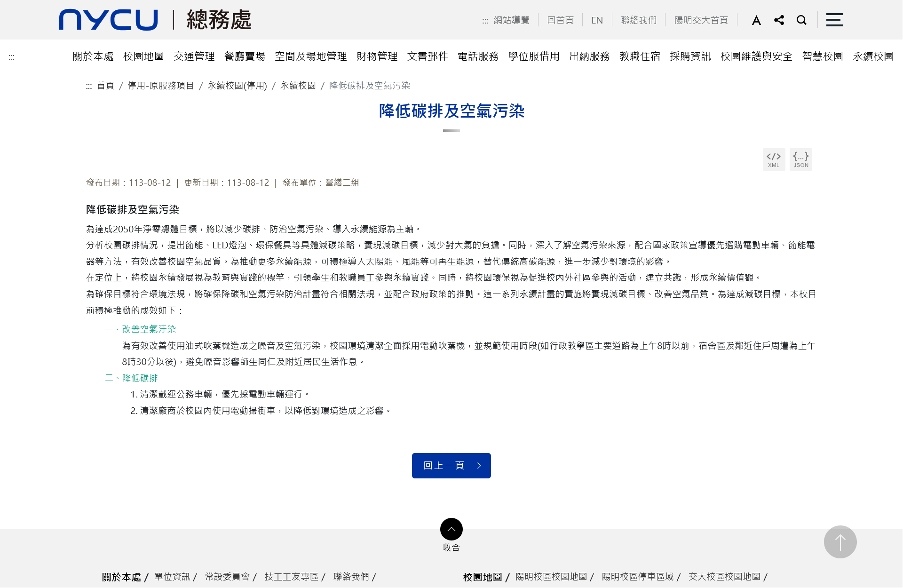The width and height of the screenshot is (903, 588).
Task: Download the JSON format icon
Action: (800, 159)
